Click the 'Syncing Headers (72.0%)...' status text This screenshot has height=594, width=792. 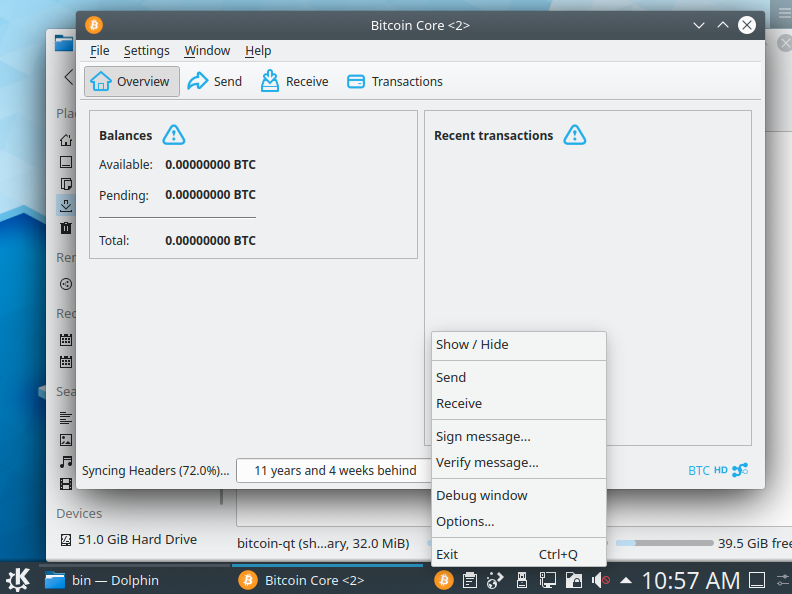coord(156,471)
